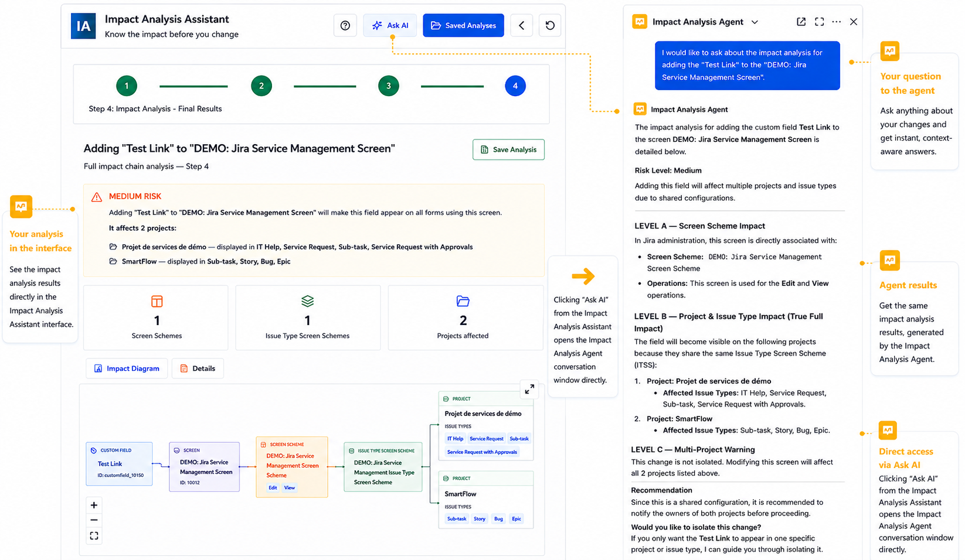
Task: Select the Test Link custom field node
Action: point(119,464)
